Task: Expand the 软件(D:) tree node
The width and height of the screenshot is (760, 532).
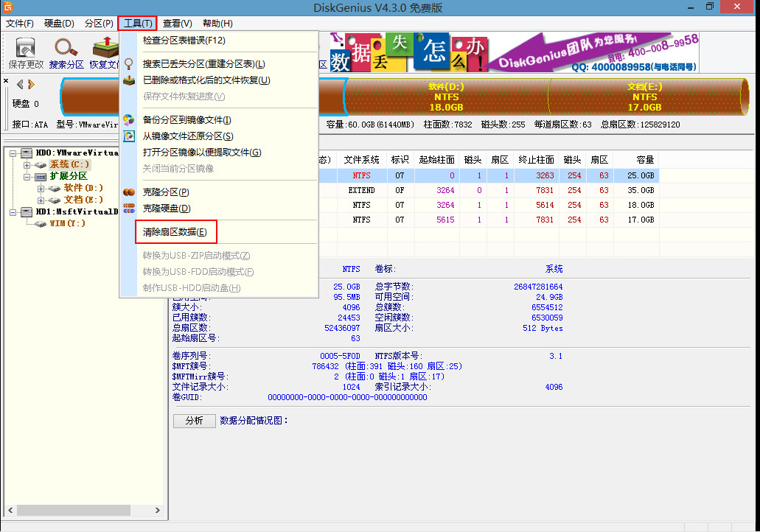Action: pos(41,189)
